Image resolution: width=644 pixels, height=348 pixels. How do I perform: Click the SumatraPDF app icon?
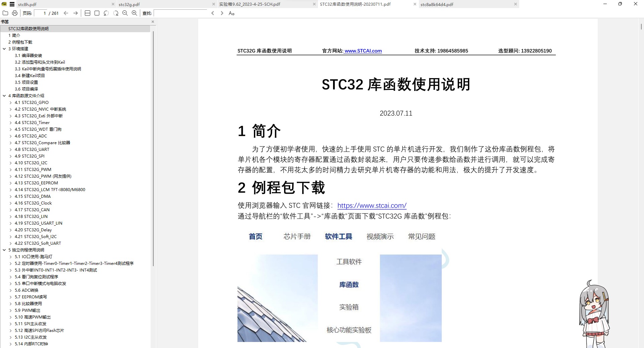pyautogui.click(x=4, y=4)
